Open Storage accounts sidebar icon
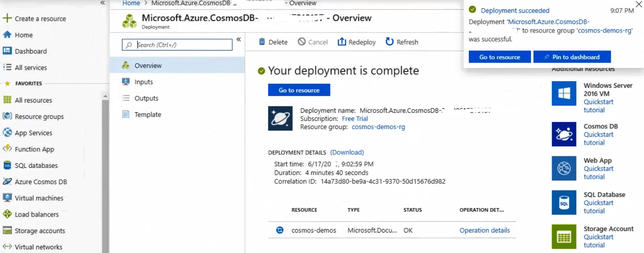This screenshot has height=253, width=644. coord(7,231)
